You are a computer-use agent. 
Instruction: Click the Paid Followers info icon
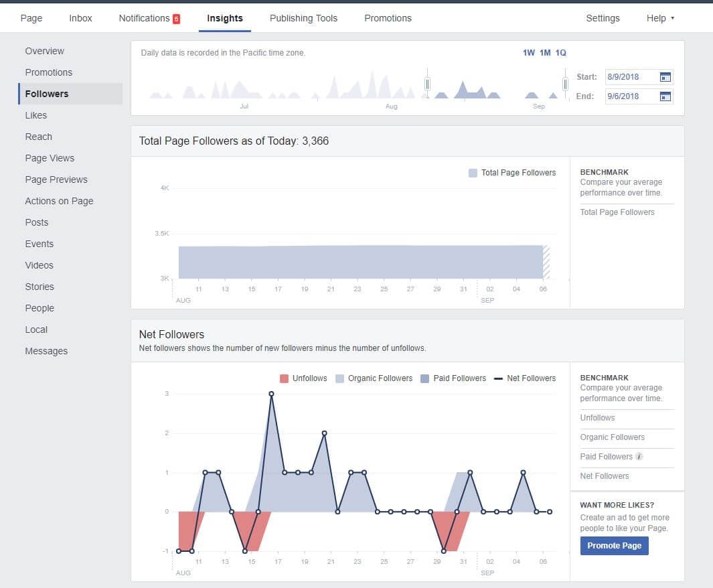tap(639, 457)
